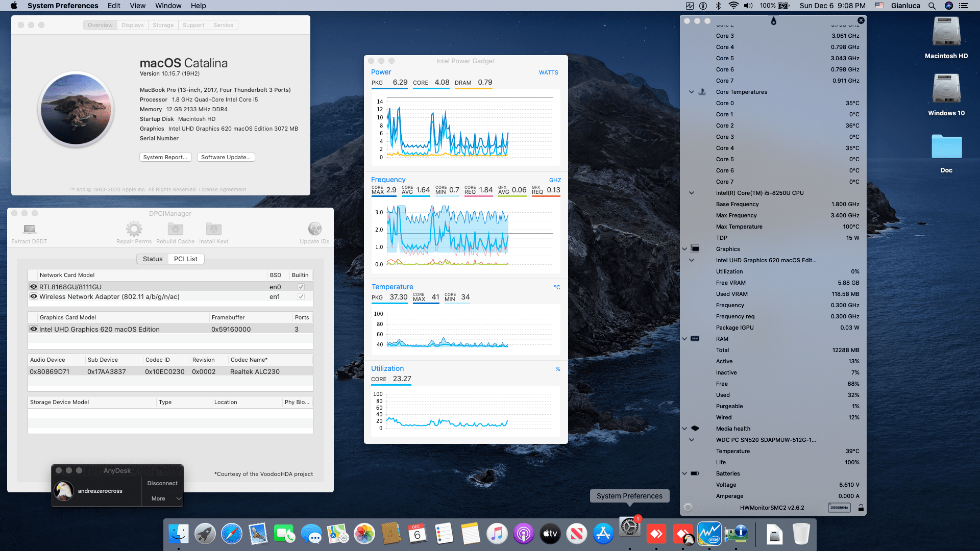Screen dimensions: 980x551
Task: Open Podcasts app in Dock
Action: click(x=524, y=534)
